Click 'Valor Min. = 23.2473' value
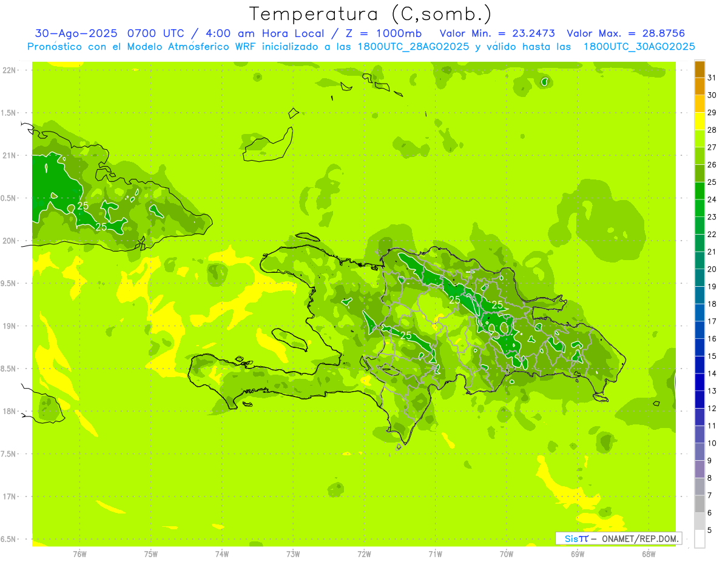This screenshot has width=728, height=562. (x=497, y=33)
